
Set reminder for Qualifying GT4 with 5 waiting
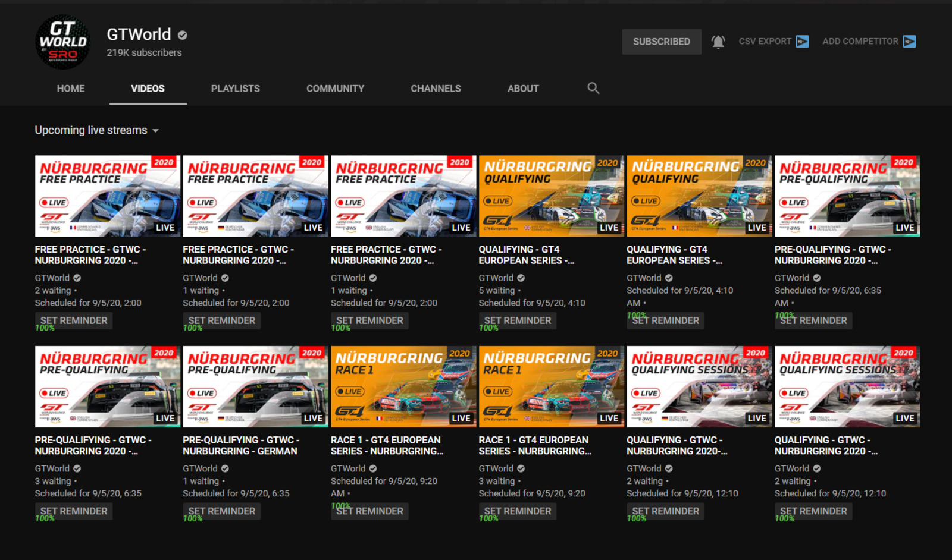click(x=518, y=320)
